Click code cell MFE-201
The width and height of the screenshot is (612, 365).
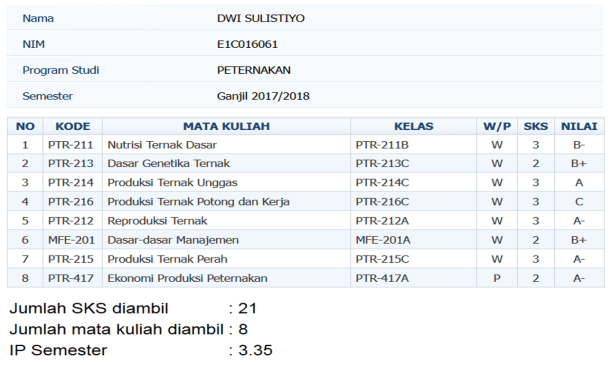click(x=71, y=240)
